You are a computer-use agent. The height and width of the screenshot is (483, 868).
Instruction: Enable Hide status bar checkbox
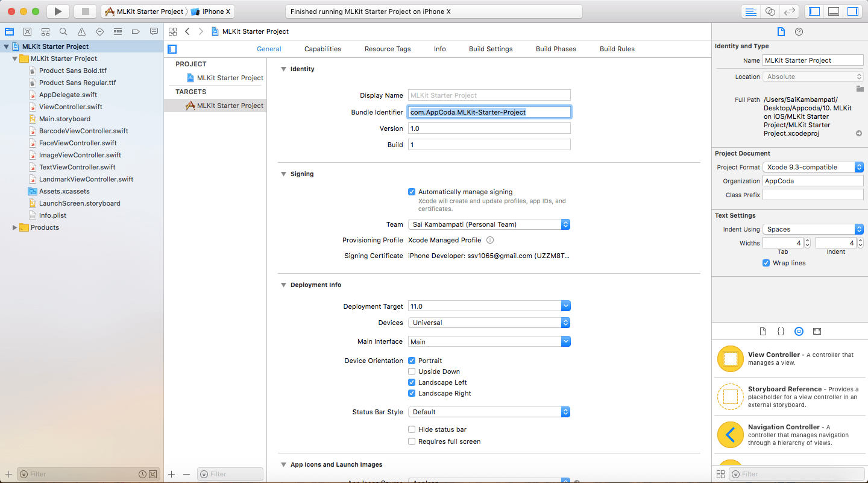tap(412, 429)
